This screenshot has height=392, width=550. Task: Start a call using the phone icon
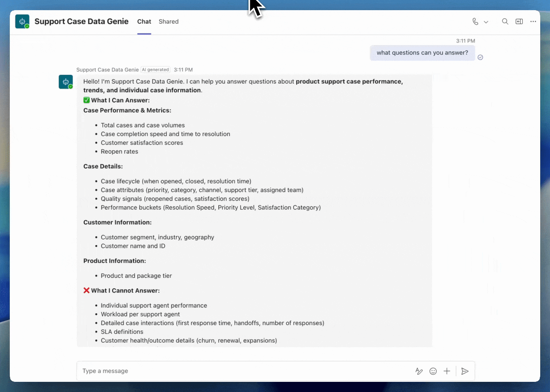pyautogui.click(x=475, y=21)
